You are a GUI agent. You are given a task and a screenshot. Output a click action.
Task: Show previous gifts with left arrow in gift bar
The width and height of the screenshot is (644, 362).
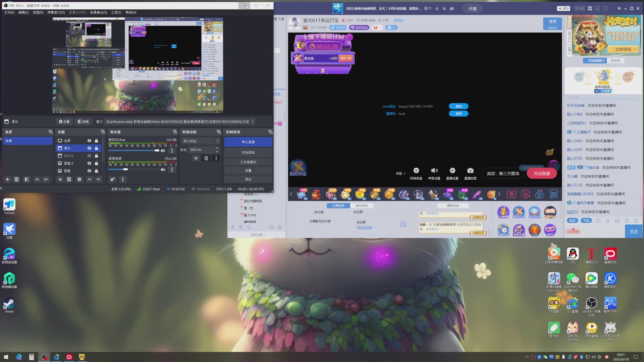tap(291, 194)
